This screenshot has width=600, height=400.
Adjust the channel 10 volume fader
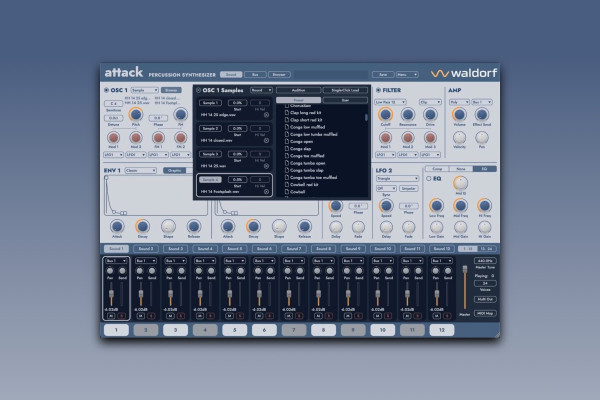(378, 294)
